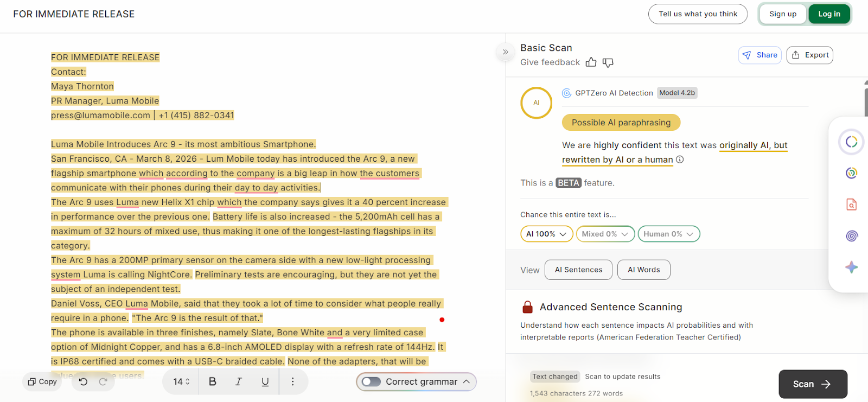Click the Basic Scan heading

pyautogui.click(x=546, y=48)
